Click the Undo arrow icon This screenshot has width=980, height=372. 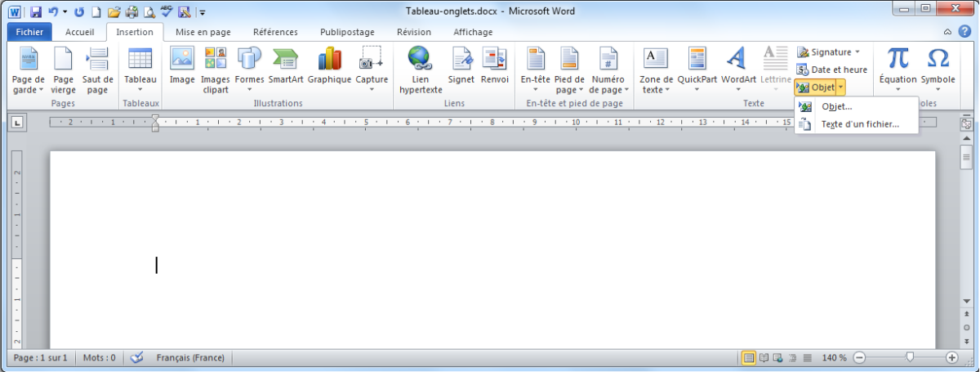(x=53, y=12)
